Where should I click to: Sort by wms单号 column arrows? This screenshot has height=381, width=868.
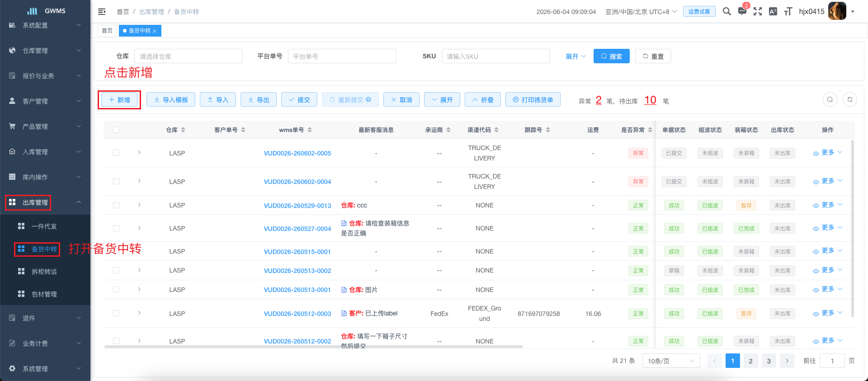[x=310, y=130]
